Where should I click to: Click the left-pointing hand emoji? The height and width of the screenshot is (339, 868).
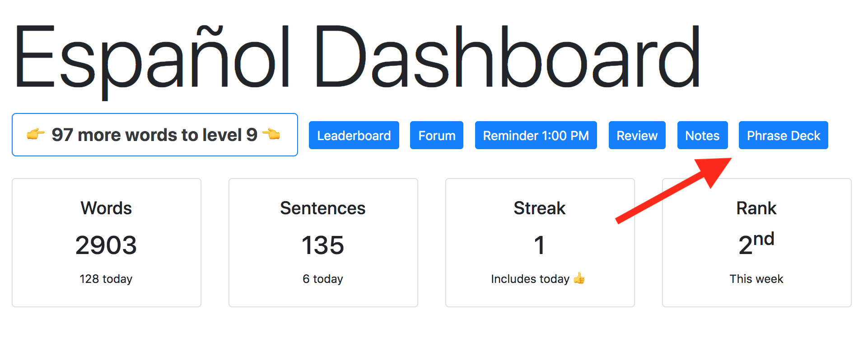(x=271, y=134)
